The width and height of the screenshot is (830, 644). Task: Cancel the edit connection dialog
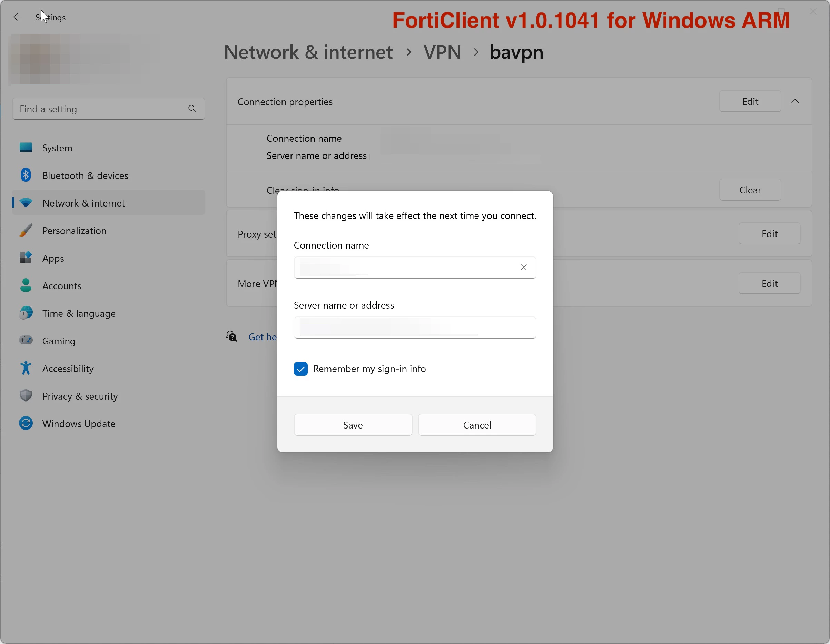pyautogui.click(x=477, y=425)
